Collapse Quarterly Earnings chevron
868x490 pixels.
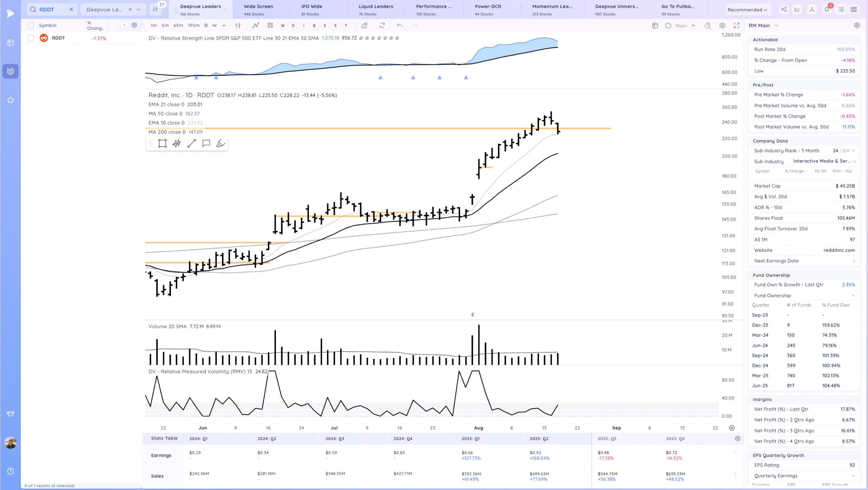pos(853,476)
